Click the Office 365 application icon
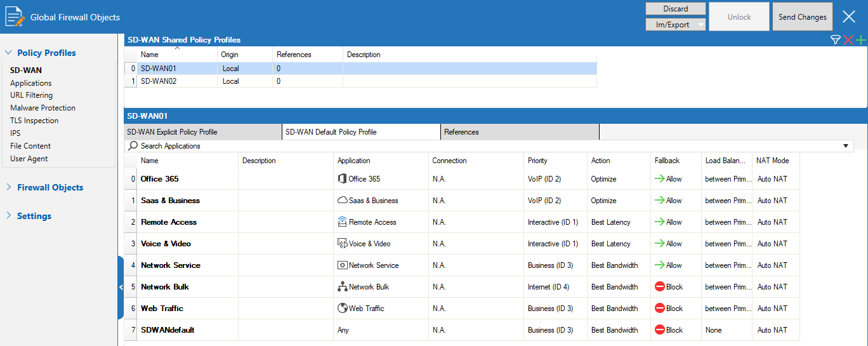 click(x=343, y=179)
